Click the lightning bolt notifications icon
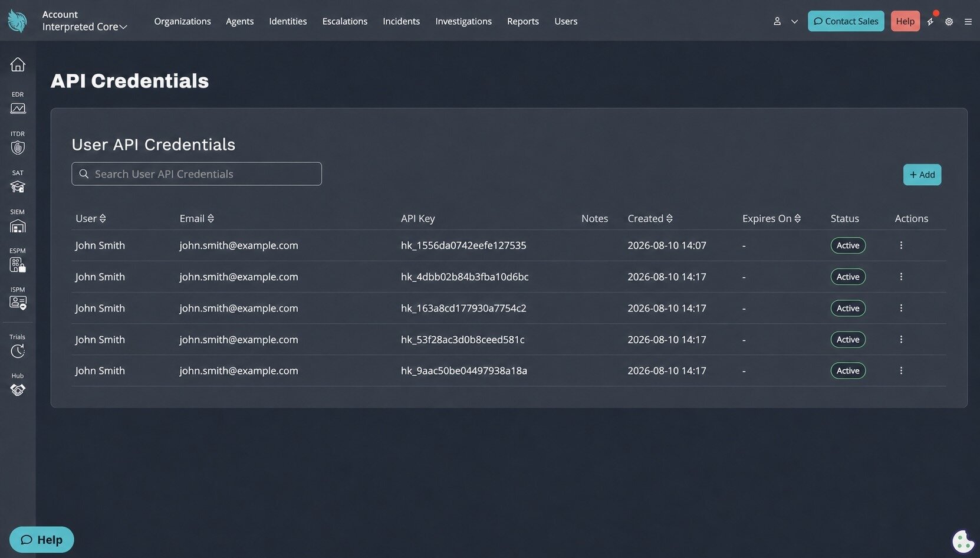Screen dimensions: 980x558 [x=930, y=21]
